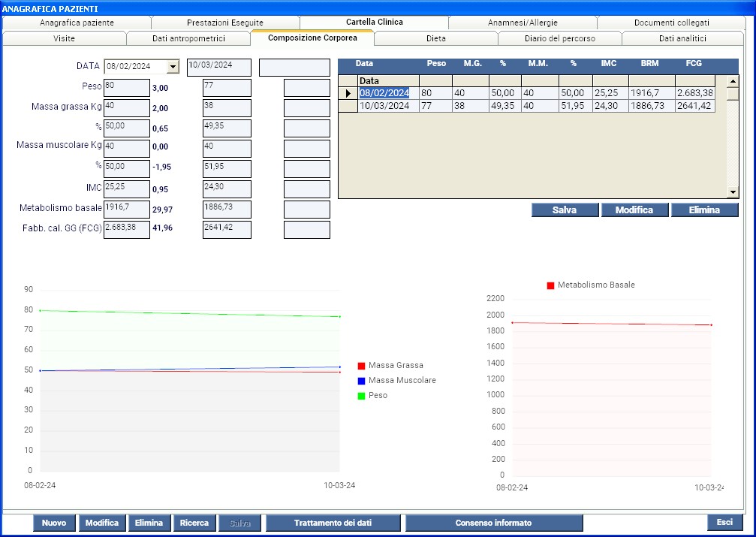
Task: Click red Massa Grassa legend swatch
Action: [x=361, y=366]
